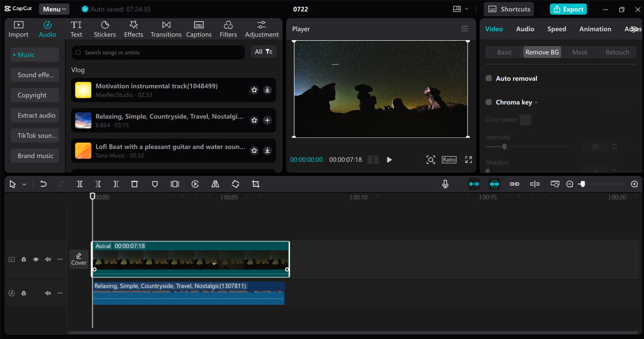Switch to the Speed inspector tab

click(x=556, y=29)
